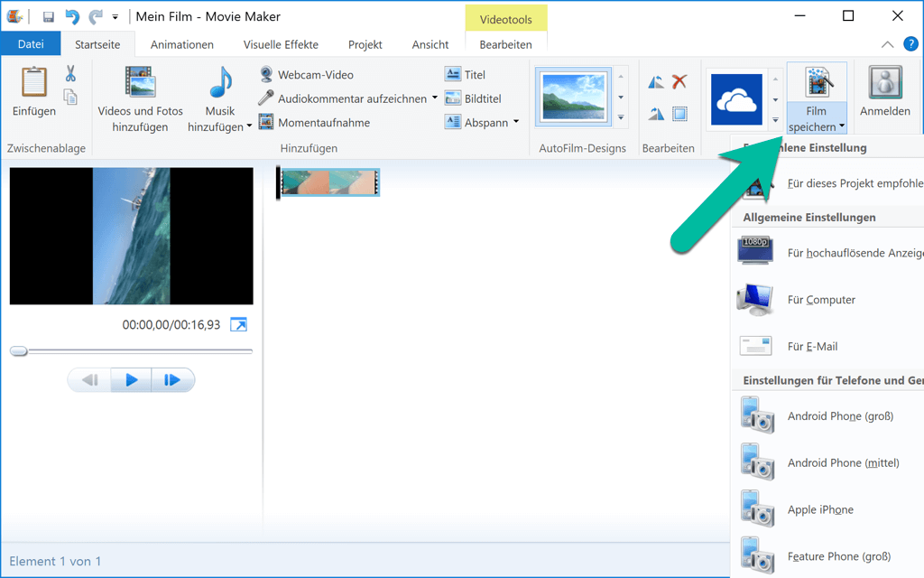
Task: Expand sharing gallery more arrow
Action: [x=775, y=120]
